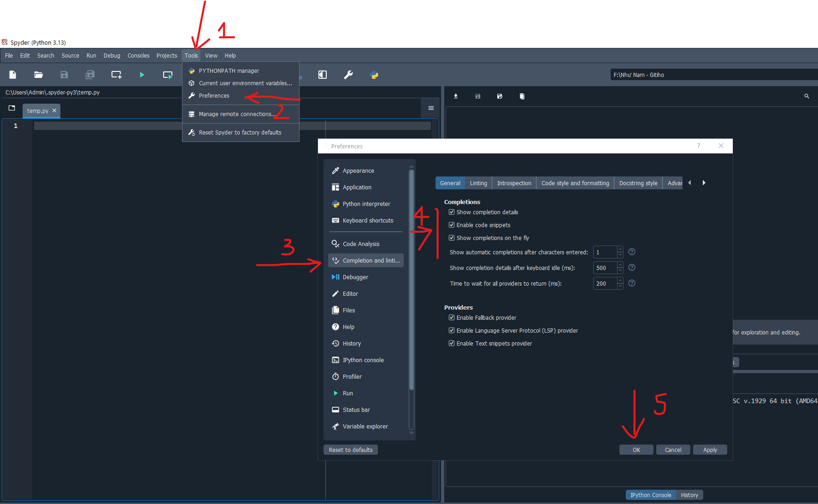Switch to the Introspection tab
The height and width of the screenshot is (504, 818).
pos(514,183)
